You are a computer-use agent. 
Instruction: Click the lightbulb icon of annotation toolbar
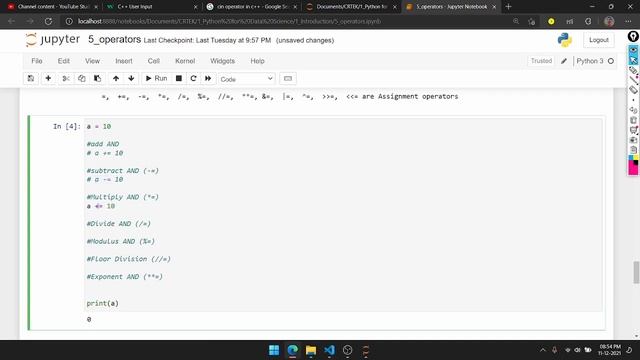click(633, 36)
